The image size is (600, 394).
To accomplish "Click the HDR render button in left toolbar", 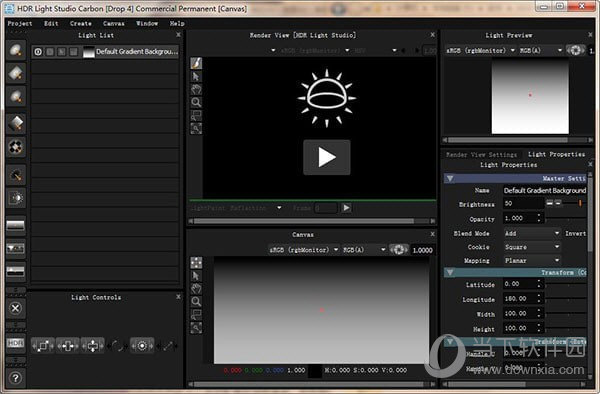I will click(x=16, y=343).
